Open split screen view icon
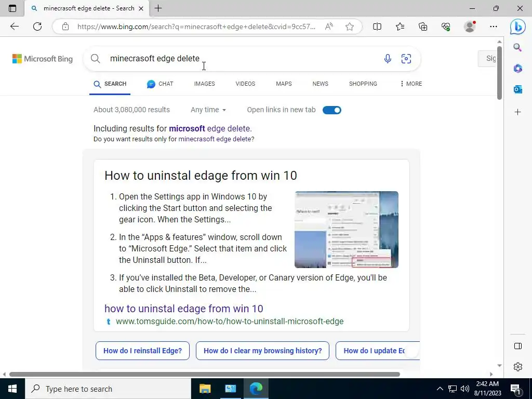Image resolution: width=532 pixels, height=399 pixels. point(377,26)
